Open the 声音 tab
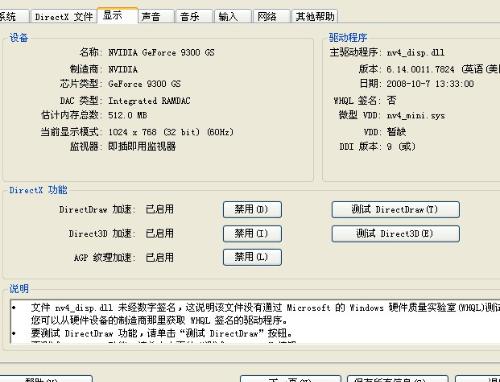Viewport: 500px width, 382px height. pyautogui.click(x=156, y=16)
